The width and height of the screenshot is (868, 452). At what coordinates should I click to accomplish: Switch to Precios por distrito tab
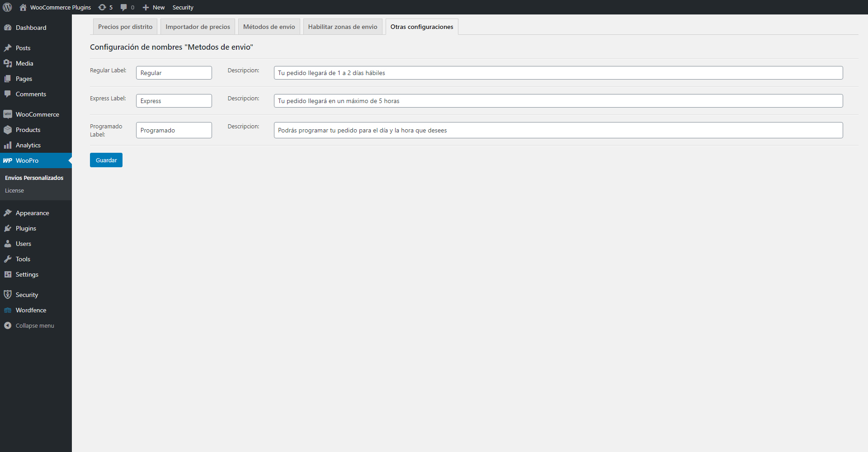[x=125, y=27]
